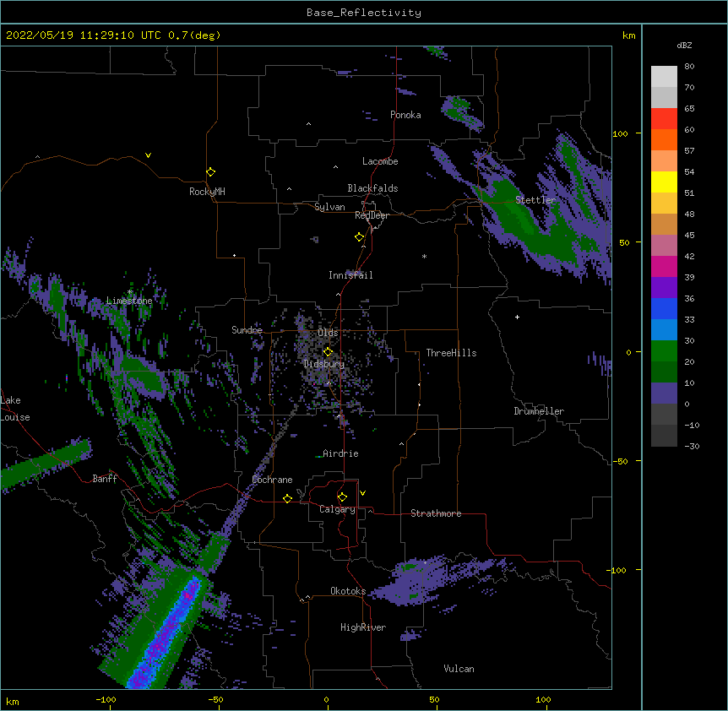
Task: Select the light grey 70-80 dBZ swatch
Action: (x=664, y=76)
